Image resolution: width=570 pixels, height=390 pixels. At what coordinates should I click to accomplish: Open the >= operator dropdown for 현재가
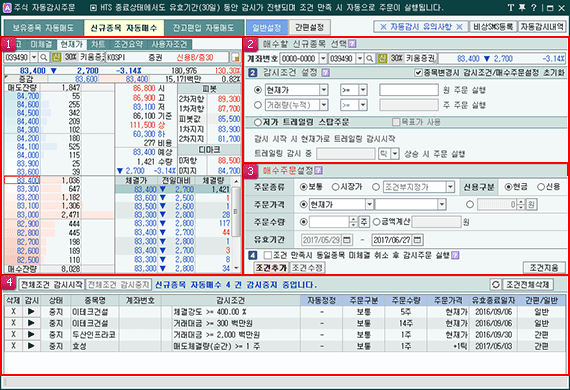click(362, 90)
